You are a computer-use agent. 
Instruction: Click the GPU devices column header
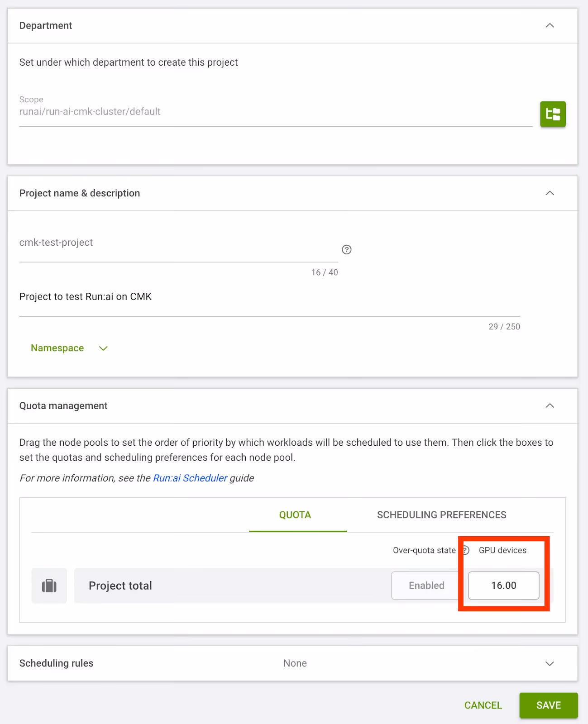click(502, 550)
